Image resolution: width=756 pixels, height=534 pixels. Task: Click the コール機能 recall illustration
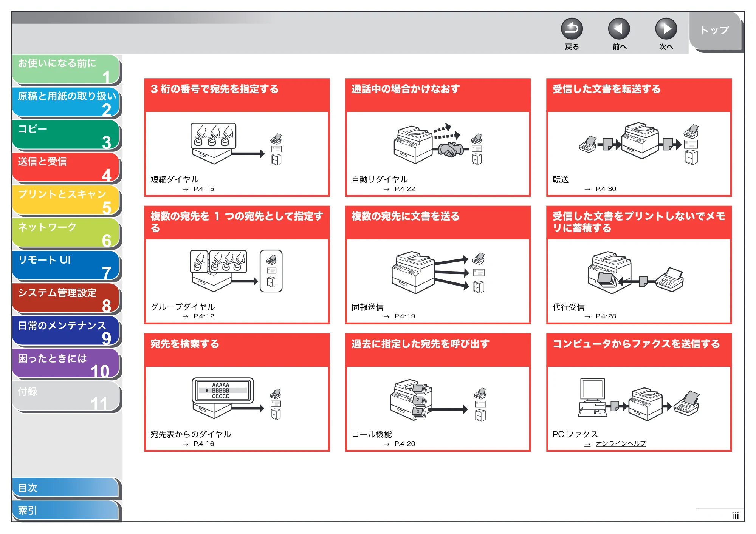(438, 400)
